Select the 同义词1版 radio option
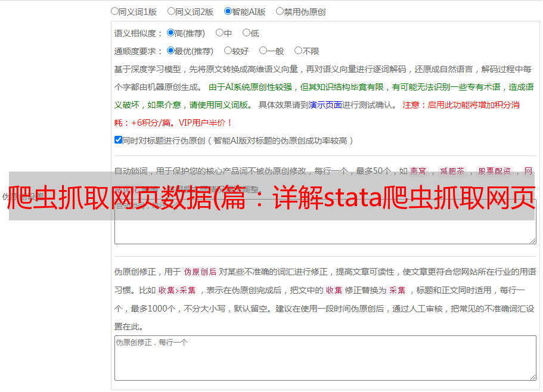Viewport: 543px width, 392px height. click(114, 11)
